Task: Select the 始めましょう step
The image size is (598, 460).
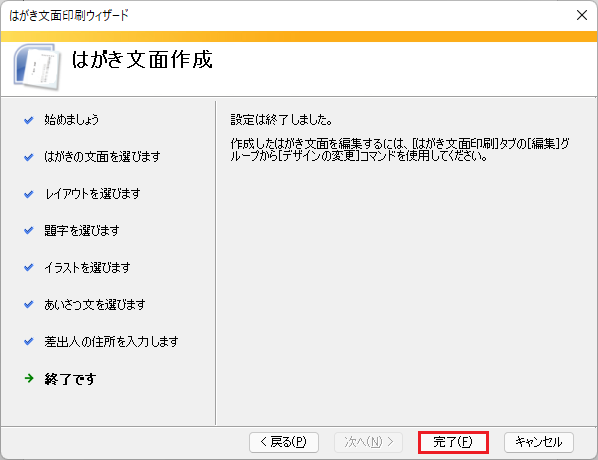Action: pyautogui.click(x=71, y=120)
